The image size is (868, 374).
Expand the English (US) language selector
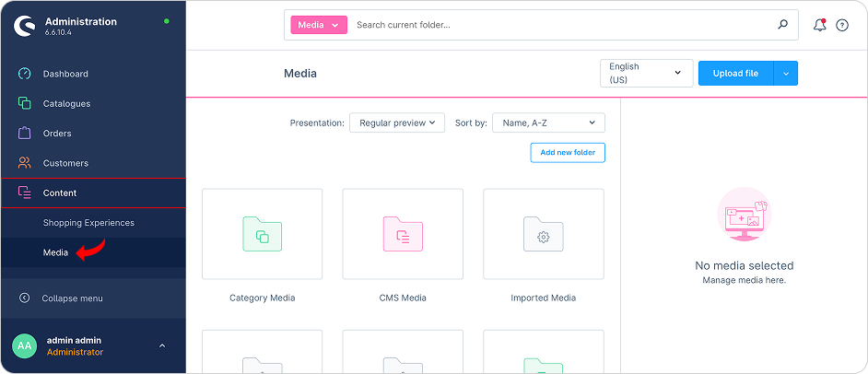tap(646, 74)
